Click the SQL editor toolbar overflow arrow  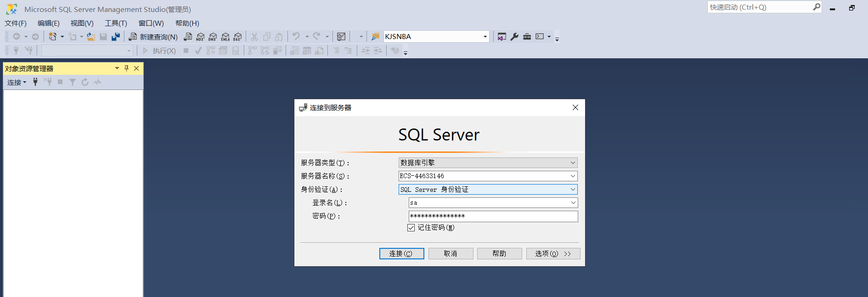pyautogui.click(x=406, y=53)
